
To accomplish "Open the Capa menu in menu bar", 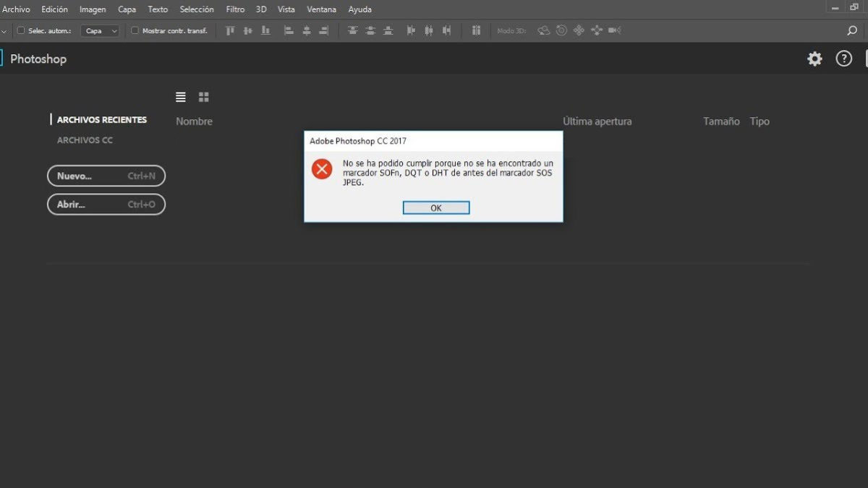I will click(127, 9).
